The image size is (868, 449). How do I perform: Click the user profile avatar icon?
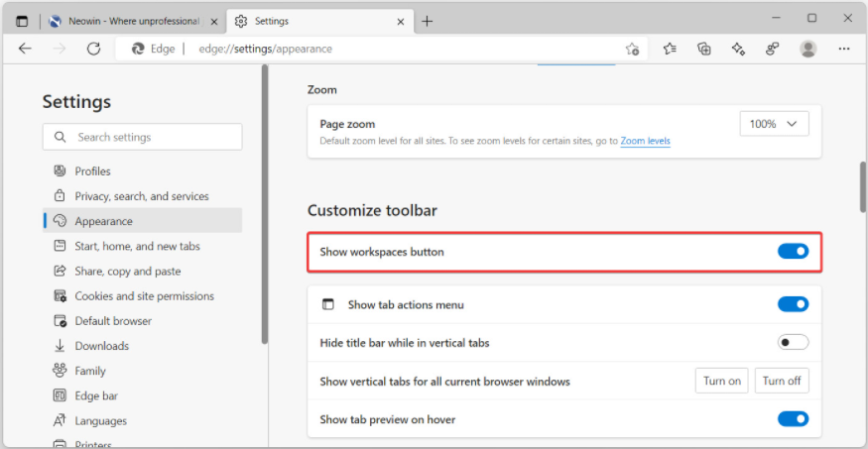808,49
